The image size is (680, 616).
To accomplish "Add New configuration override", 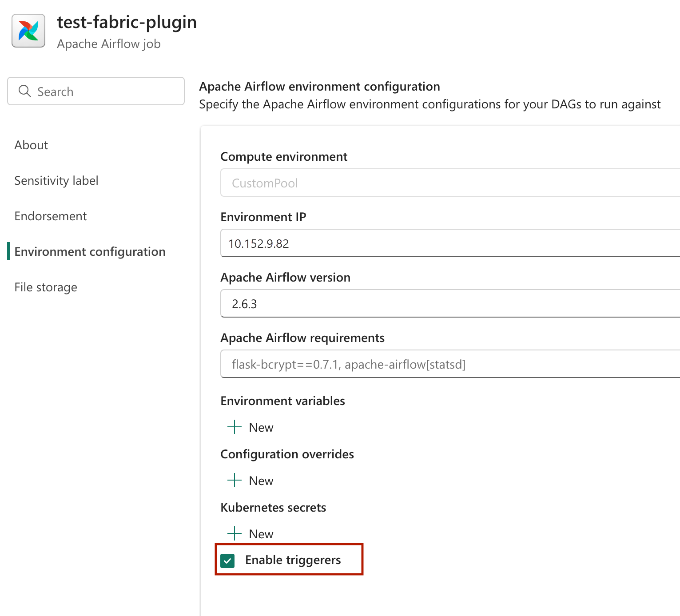I will [251, 481].
